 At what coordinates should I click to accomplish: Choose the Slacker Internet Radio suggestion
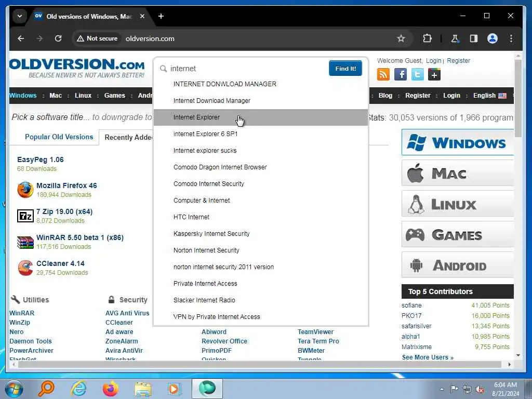261,300
